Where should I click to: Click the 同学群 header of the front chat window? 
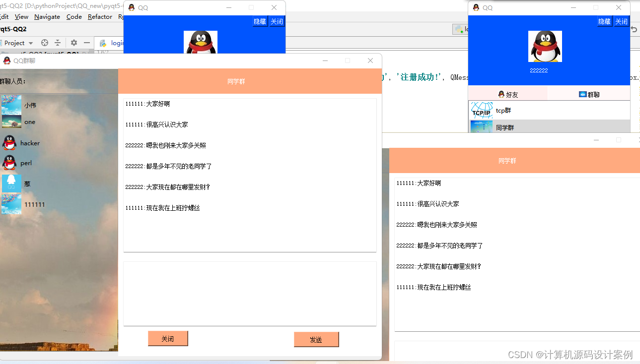(x=236, y=81)
